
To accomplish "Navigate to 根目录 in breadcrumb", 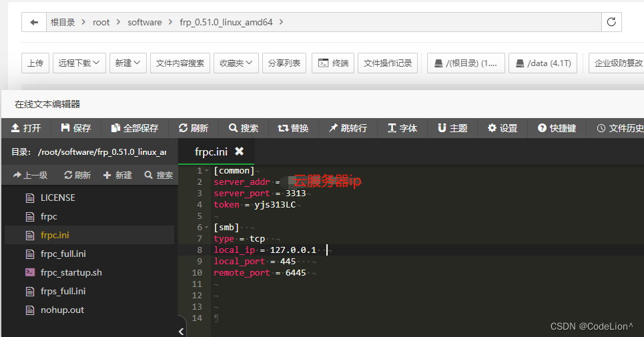I will coord(63,22).
